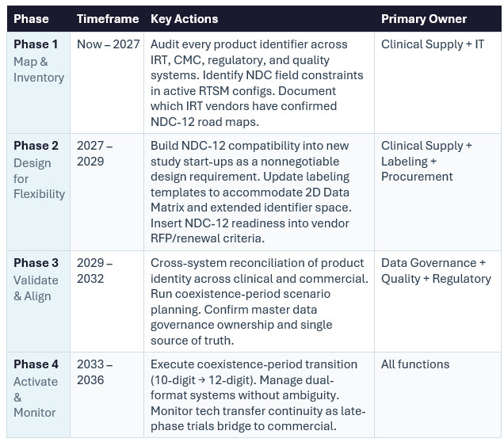Select the Clinical Supply + IT owner cell
The image size is (504, 442).
tap(432, 44)
